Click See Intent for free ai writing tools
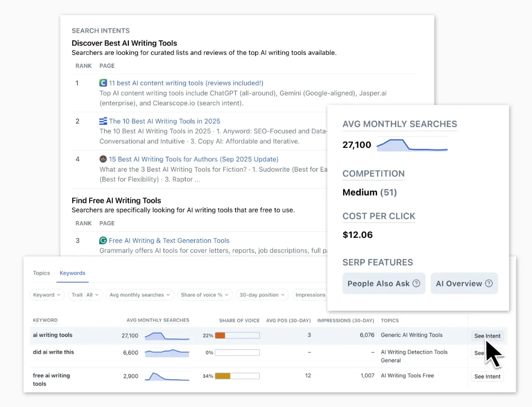The width and height of the screenshot is (532, 407). click(487, 376)
